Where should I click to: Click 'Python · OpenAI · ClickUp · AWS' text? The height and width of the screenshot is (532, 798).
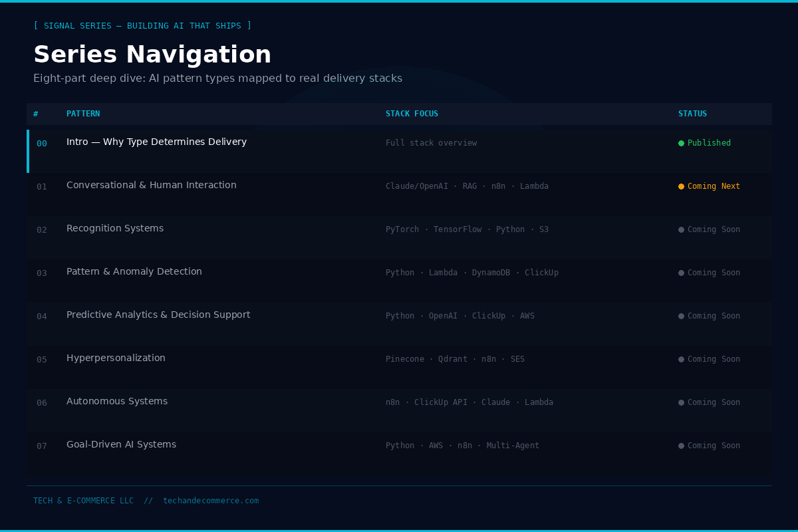point(460,316)
